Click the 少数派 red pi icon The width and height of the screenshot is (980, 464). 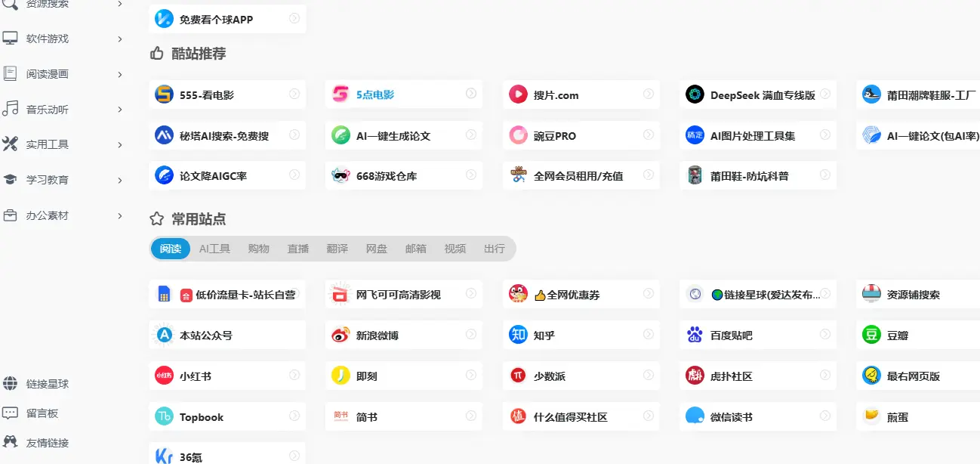pos(518,376)
